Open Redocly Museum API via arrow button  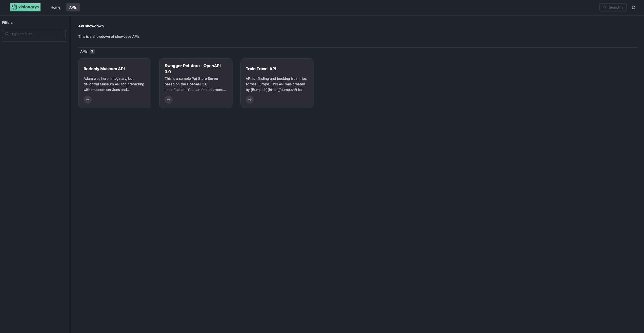[x=88, y=100]
